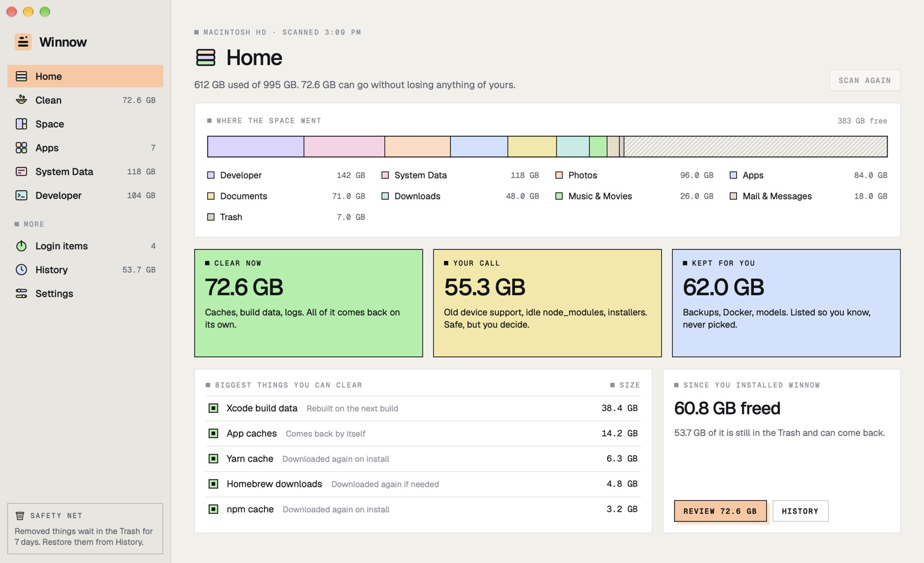Deselect the npm cache checkbox
Image resolution: width=924 pixels, height=563 pixels.
tap(213, 509)
